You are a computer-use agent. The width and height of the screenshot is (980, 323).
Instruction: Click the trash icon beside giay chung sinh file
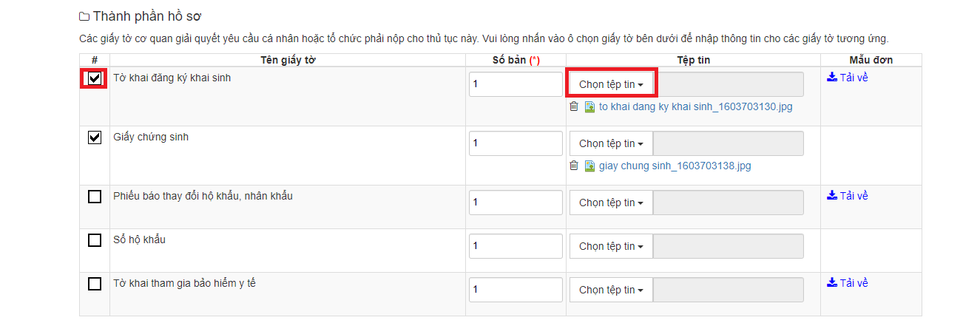coord(574,166)
